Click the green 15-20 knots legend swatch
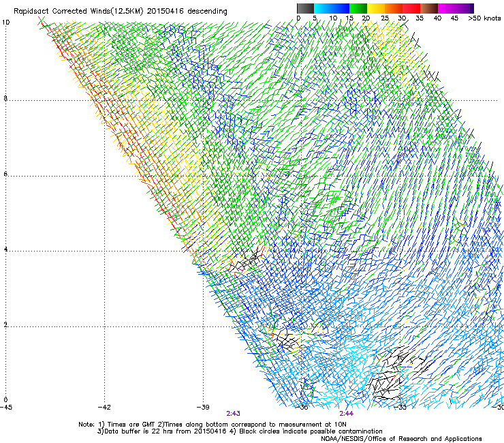The height and width of the screenshot is (443, 504). [x=358, y=8]
